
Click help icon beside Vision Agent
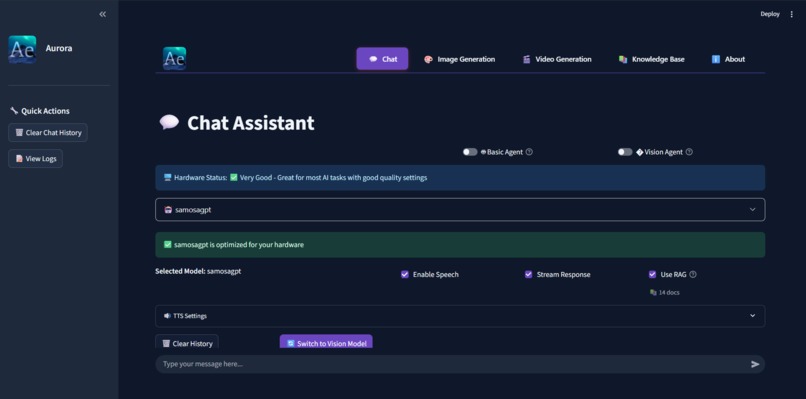689,152
